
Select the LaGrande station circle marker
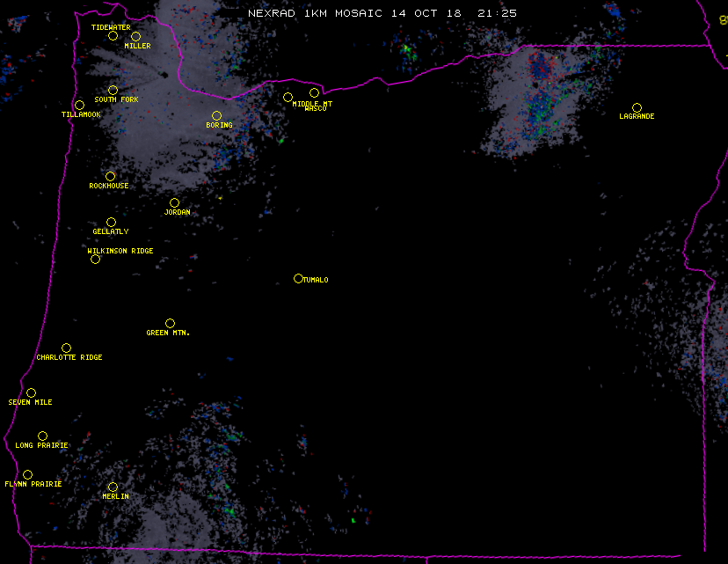tap(637, 107)
